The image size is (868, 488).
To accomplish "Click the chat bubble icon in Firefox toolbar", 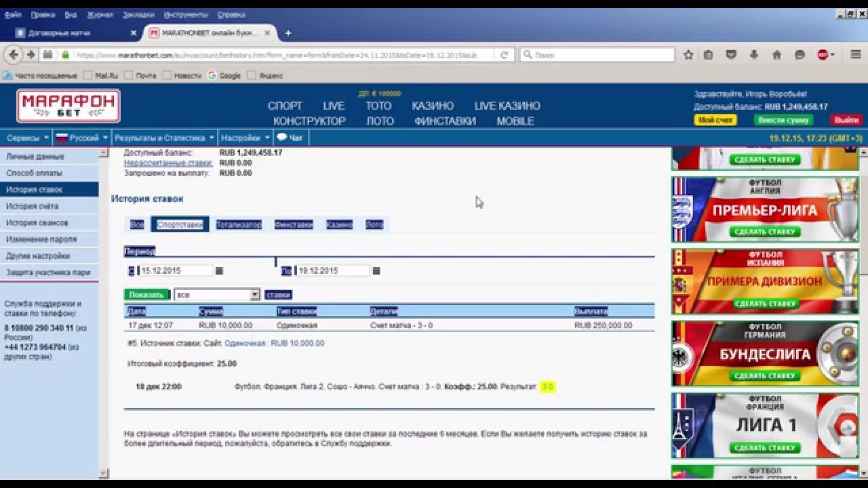I will click(x=800, y=55).
